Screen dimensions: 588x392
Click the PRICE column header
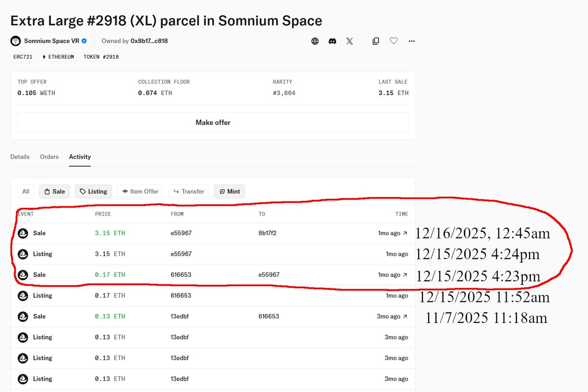103,214
